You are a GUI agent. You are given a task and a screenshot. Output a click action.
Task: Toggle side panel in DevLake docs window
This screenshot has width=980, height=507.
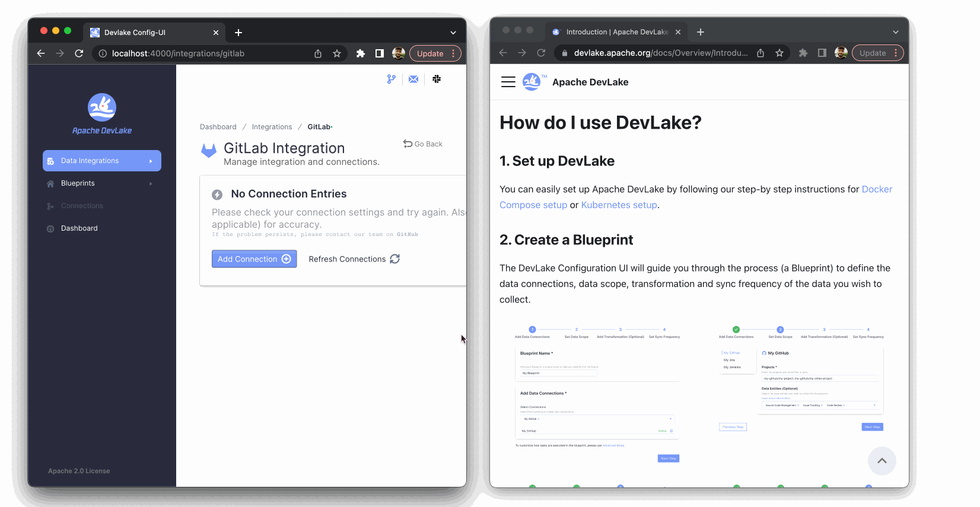822,53
